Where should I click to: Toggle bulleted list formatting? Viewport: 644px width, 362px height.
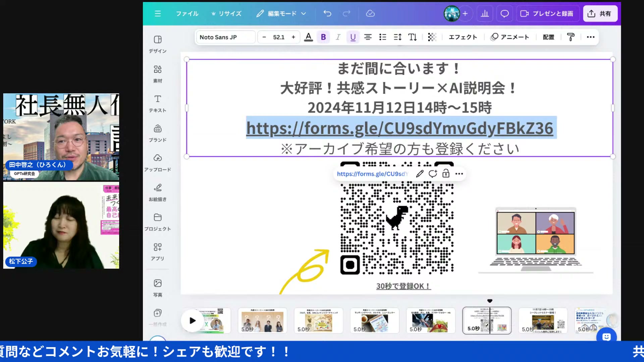pos(383,37)
